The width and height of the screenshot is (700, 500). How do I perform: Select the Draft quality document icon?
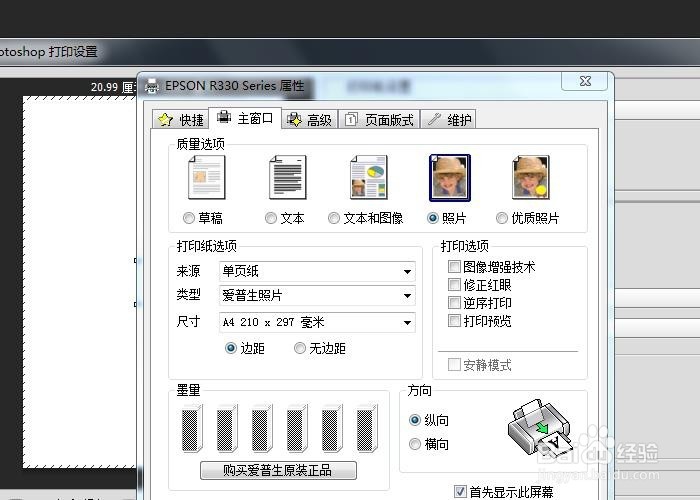(207, 177)
